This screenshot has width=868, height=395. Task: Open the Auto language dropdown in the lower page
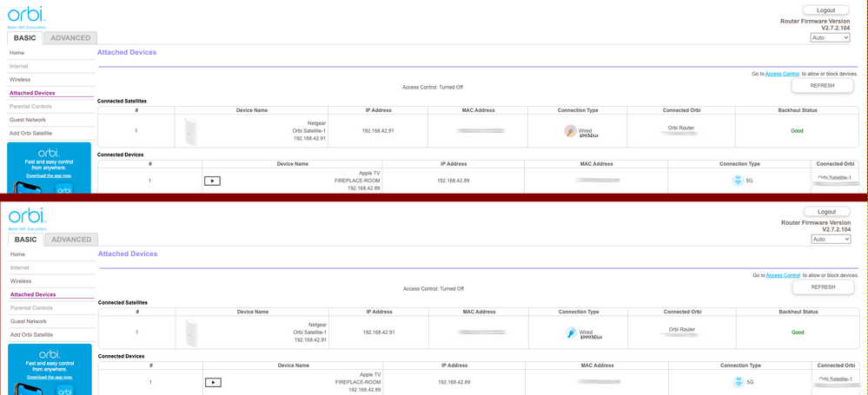(831, 239)
